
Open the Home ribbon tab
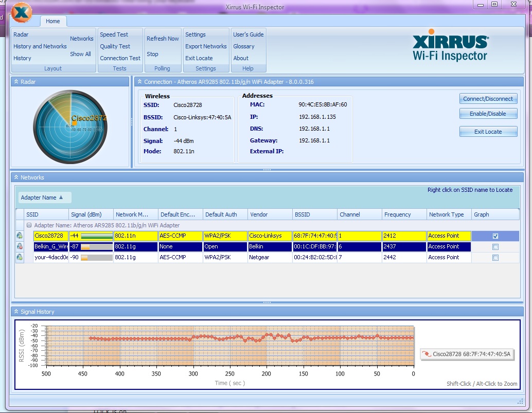click(x=53, y=21)
